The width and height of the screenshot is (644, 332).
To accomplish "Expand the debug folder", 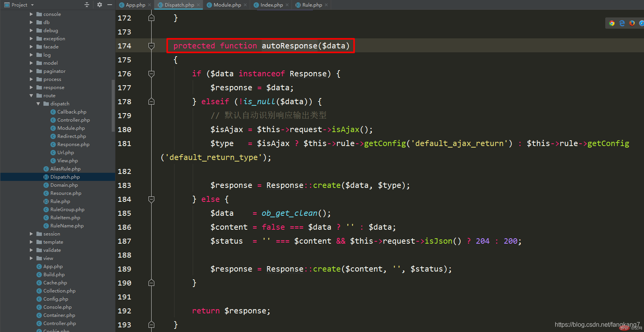I will point(31,30).
